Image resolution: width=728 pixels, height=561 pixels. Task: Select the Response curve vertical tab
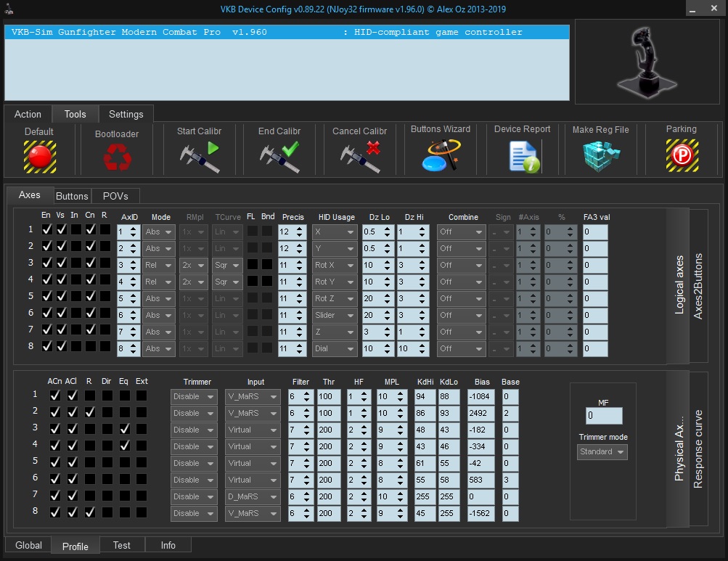[x=698, y=449]
